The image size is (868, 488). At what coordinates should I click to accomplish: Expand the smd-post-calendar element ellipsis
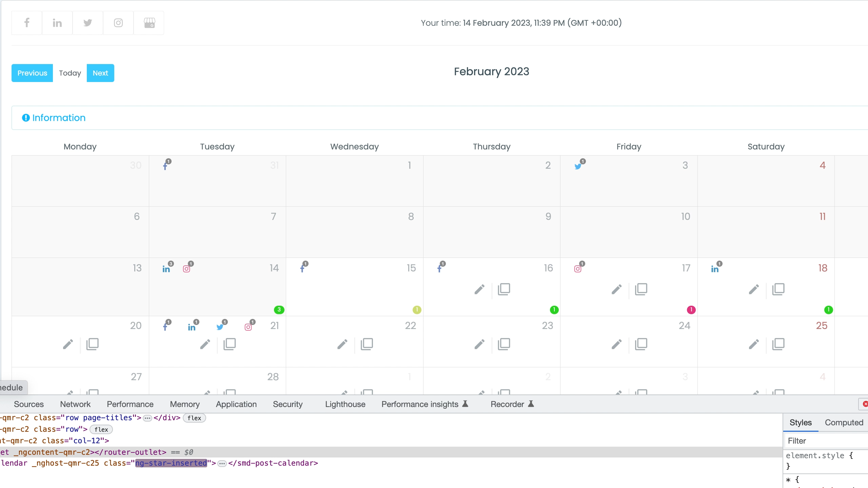pos(222,463)
